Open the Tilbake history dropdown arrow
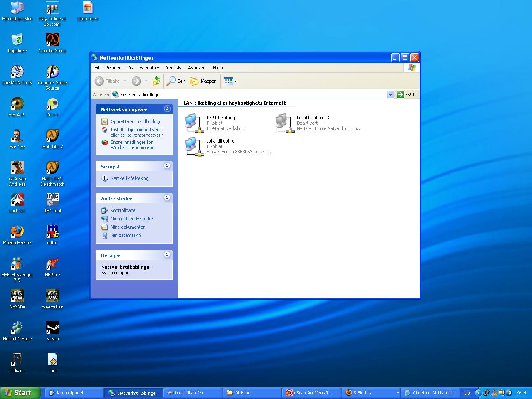 point(125,81)
